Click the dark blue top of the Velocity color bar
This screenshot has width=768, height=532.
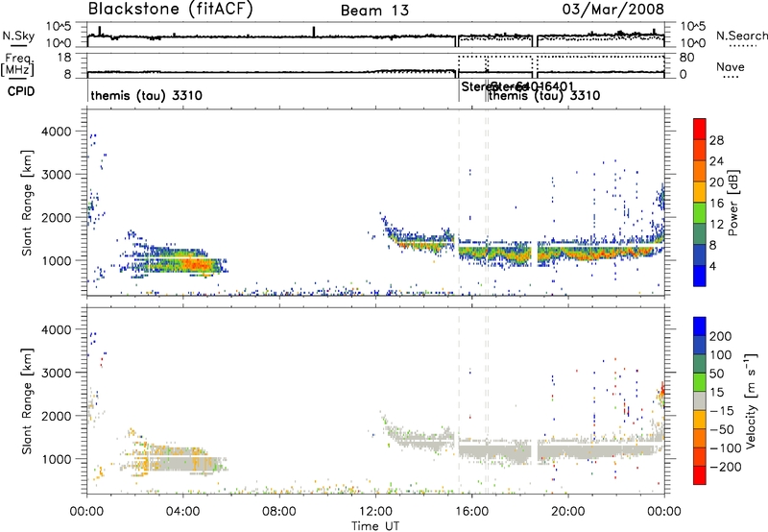click(700, 326)
